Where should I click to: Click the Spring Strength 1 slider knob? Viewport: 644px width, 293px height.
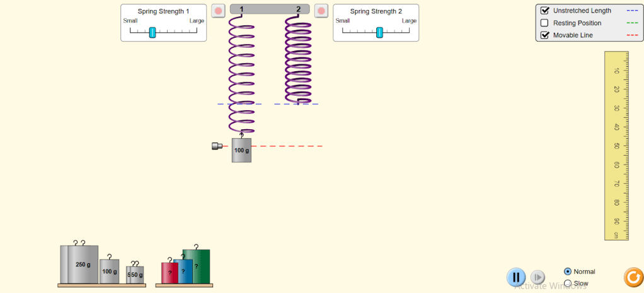pyautogui.click(x=152, y=32)
